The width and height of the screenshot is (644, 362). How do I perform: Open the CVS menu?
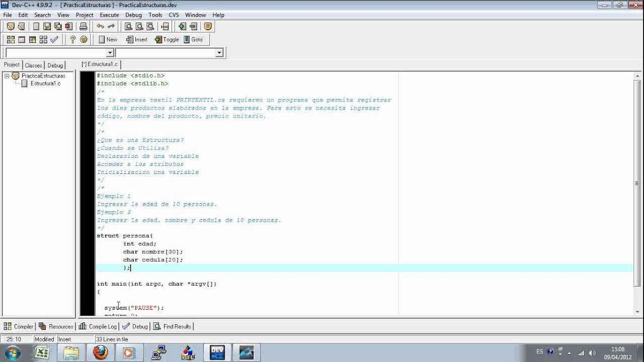pyautogui.click(x=174, y=15)
